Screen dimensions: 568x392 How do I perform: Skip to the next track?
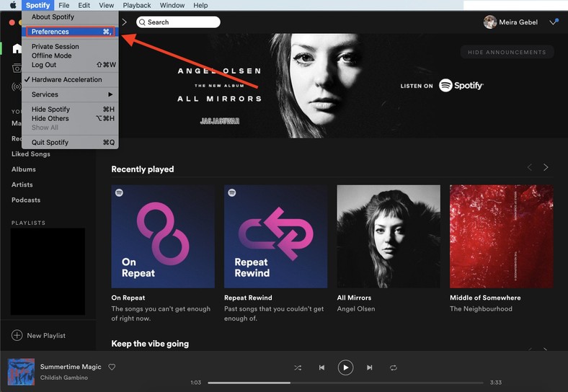click(370, 367)
